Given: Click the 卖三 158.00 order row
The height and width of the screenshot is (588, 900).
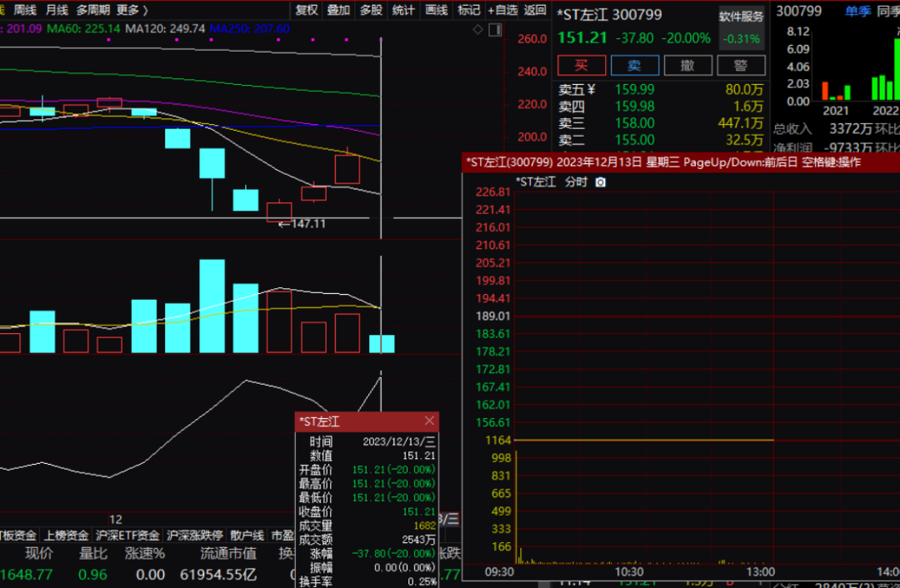Looking at the screenshot, I should 661,122.
